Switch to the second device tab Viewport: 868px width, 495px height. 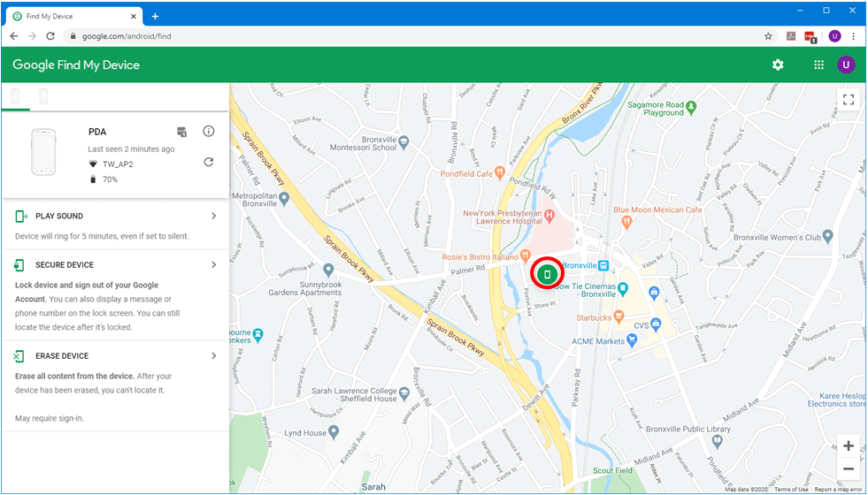[x=43, y=96]
